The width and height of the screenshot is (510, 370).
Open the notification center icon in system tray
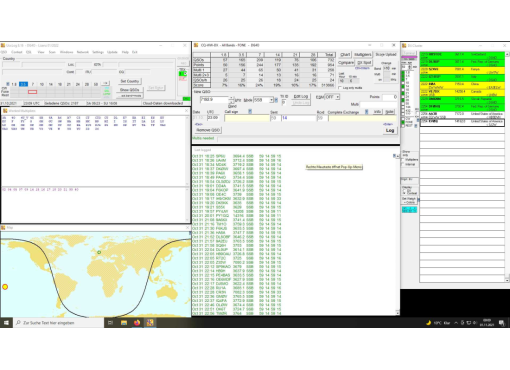(x=502, y=323)
